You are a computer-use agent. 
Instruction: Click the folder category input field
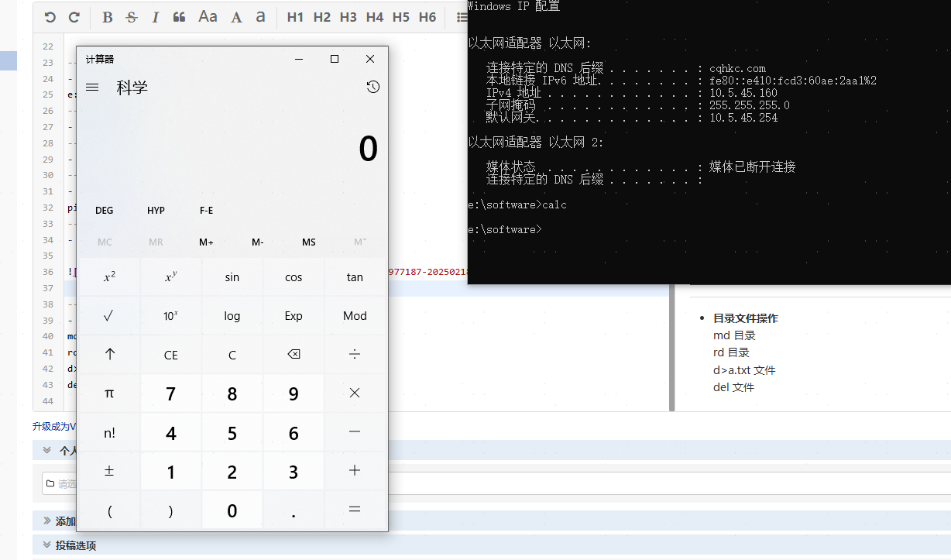(x=496, y=483)
